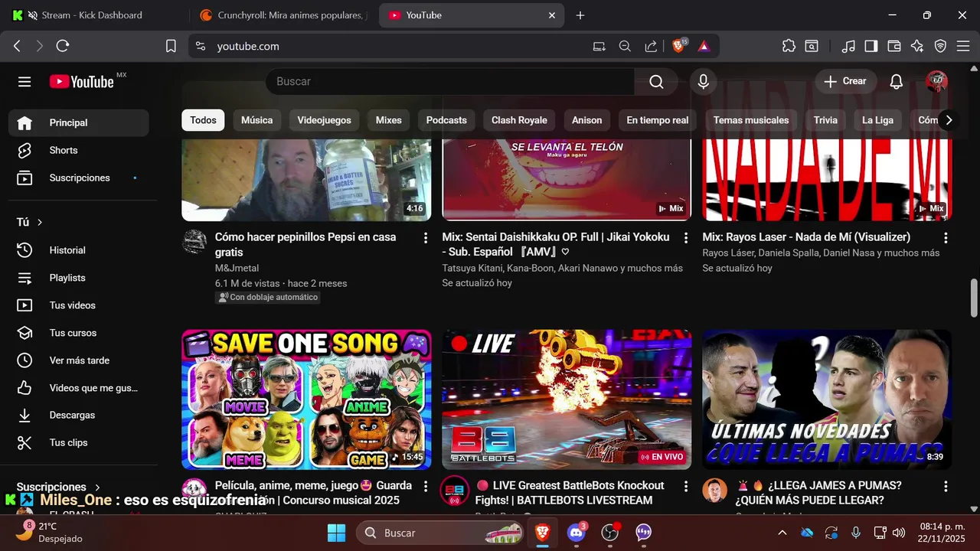Go back with browser back arrow

coord(17,46)
